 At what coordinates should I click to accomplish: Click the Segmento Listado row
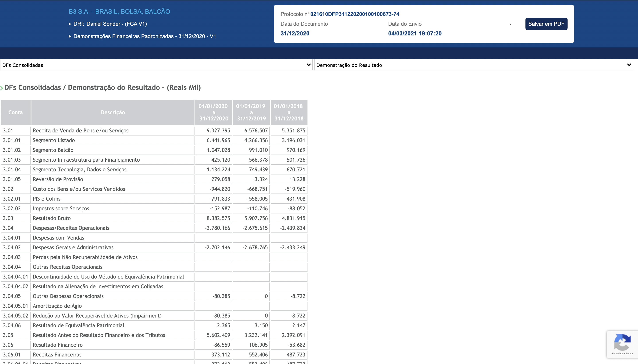point(54,140)
